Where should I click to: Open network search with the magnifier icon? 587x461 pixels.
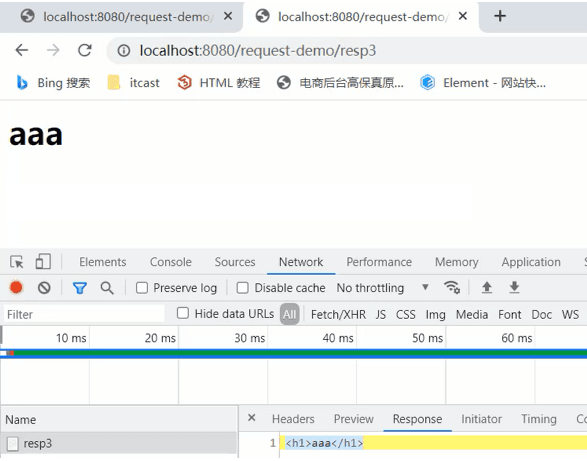[x=107, y=288]
